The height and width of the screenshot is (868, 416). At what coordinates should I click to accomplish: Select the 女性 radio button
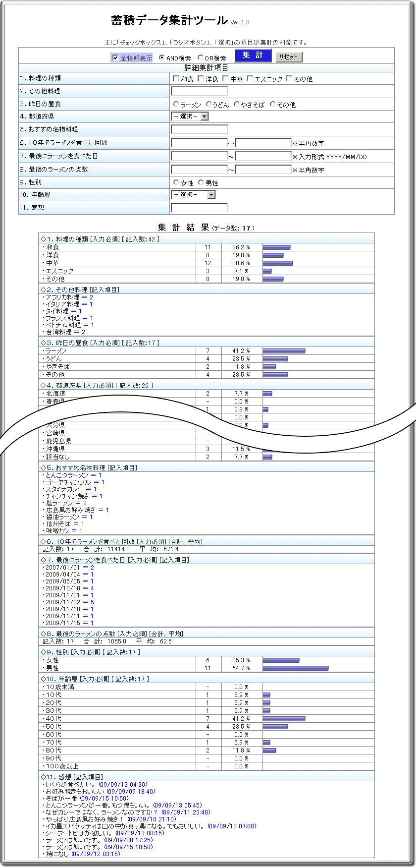click(x=176, y=182)
